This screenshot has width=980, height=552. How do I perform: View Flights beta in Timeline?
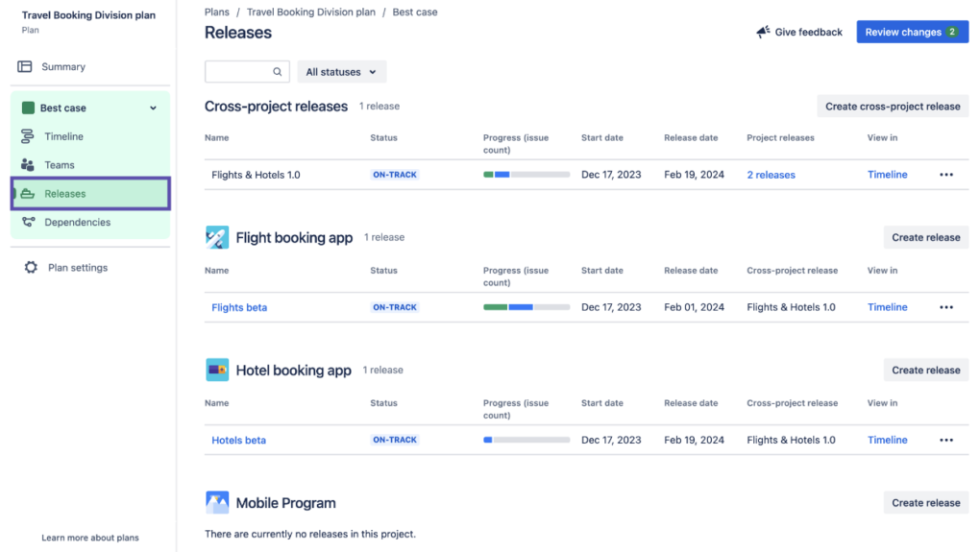[887, 307]
